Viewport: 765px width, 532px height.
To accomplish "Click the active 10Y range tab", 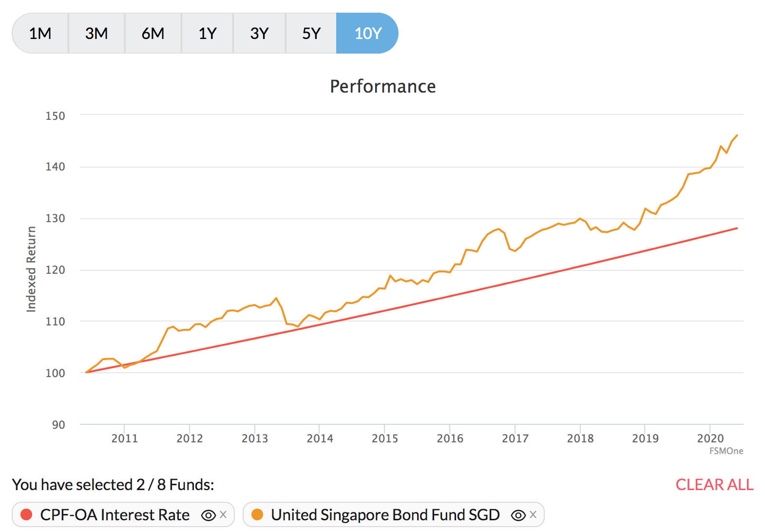I will pos(367,34).
